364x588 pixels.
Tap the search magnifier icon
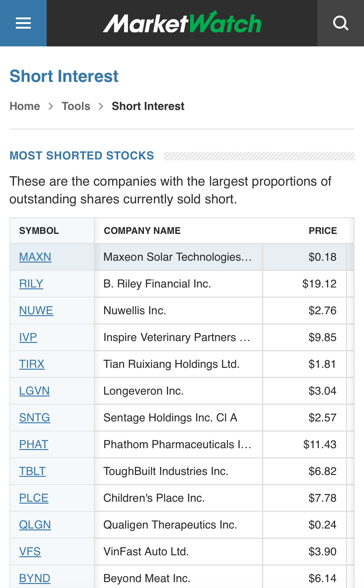point(341,23)
